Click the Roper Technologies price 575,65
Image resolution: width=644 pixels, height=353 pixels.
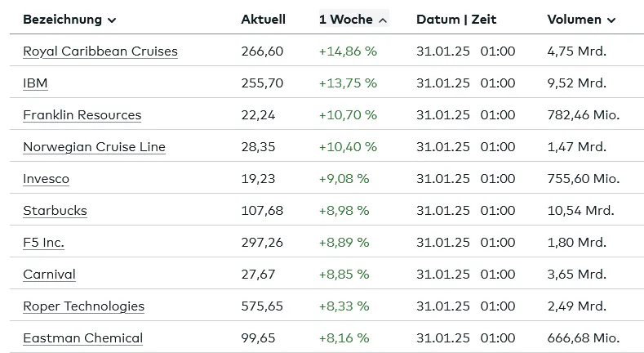click(x=262, y=306)
